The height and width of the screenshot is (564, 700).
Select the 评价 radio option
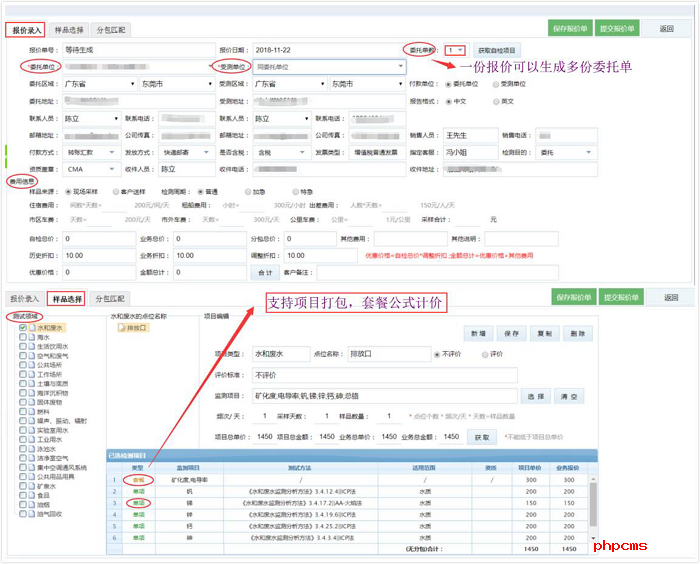pos(486,354)
